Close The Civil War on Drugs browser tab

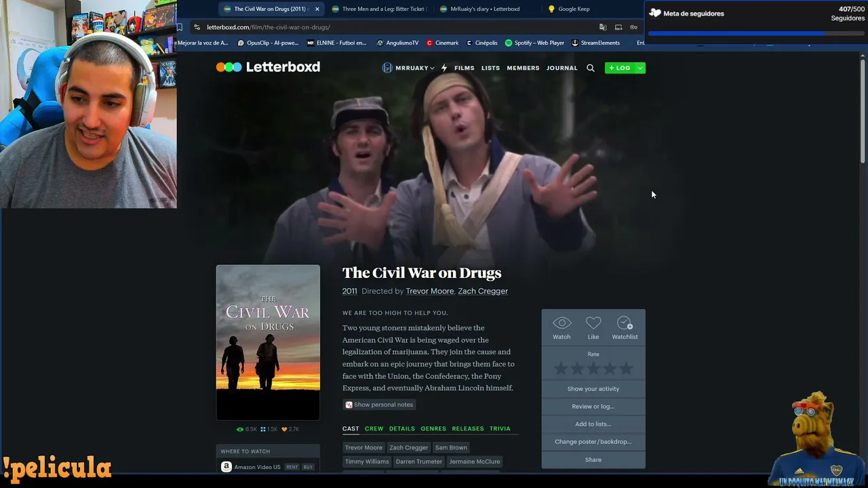[x=317, y=9]
